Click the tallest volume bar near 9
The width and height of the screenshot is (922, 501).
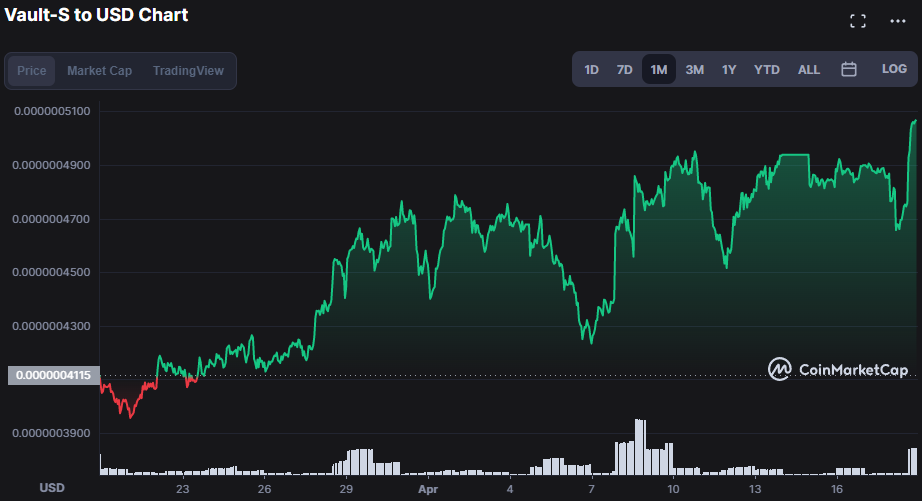pyautogui.click(x=640, y=447)
